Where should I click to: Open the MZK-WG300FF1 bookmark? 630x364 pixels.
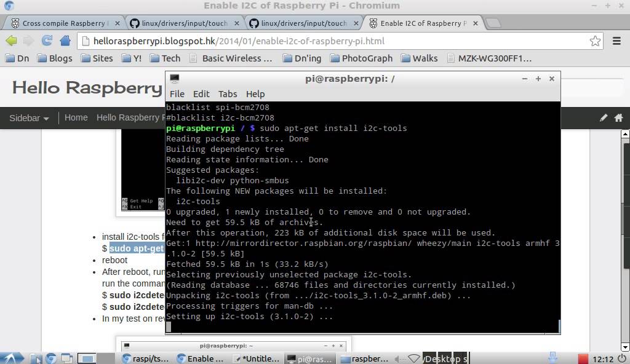point(489,58)
